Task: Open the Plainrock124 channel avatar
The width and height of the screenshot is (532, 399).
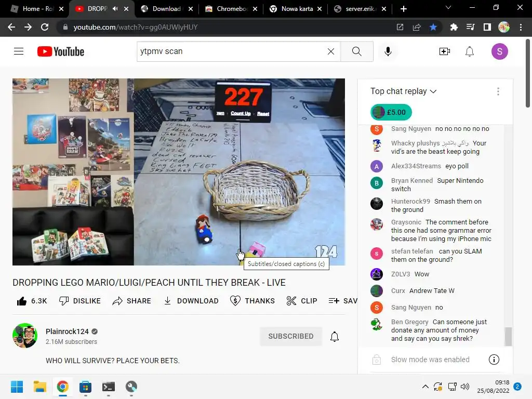Action: pos(25,335)
